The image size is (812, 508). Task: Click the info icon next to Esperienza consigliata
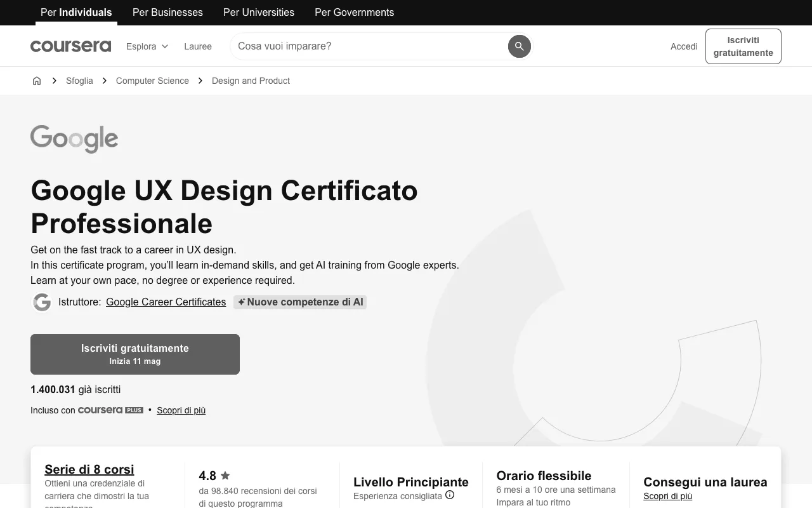[x=450, y=495]
